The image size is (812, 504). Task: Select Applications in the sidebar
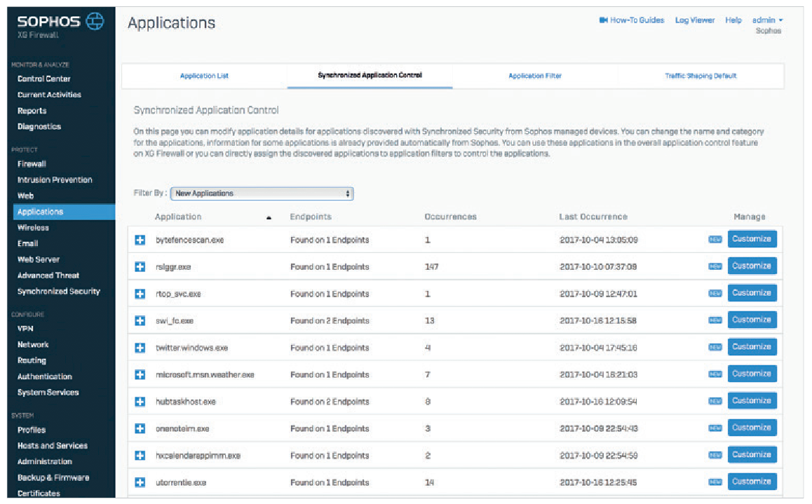point(65,212)
